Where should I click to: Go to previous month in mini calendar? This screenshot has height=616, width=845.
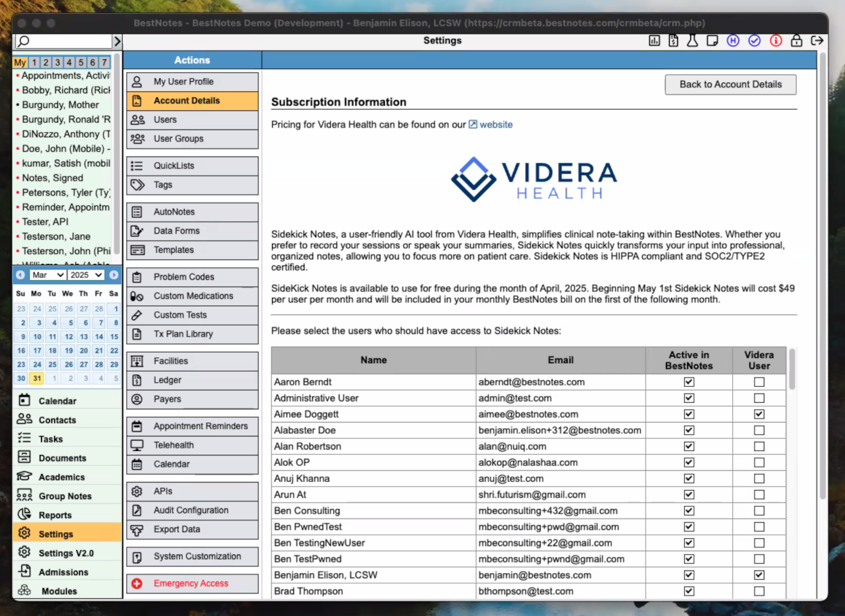pyautogui.click(x=20, y=275)
